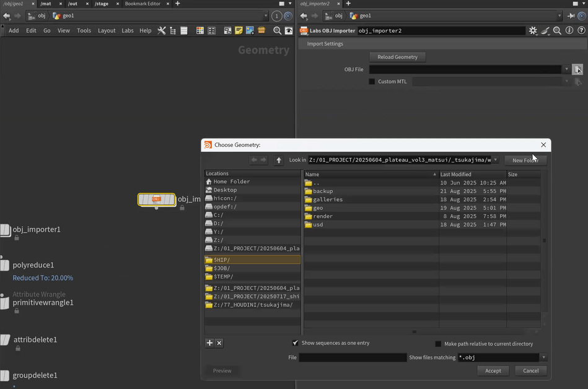
Task: Open the OBJ File chooser icon
Action: (x=577, y=69)
